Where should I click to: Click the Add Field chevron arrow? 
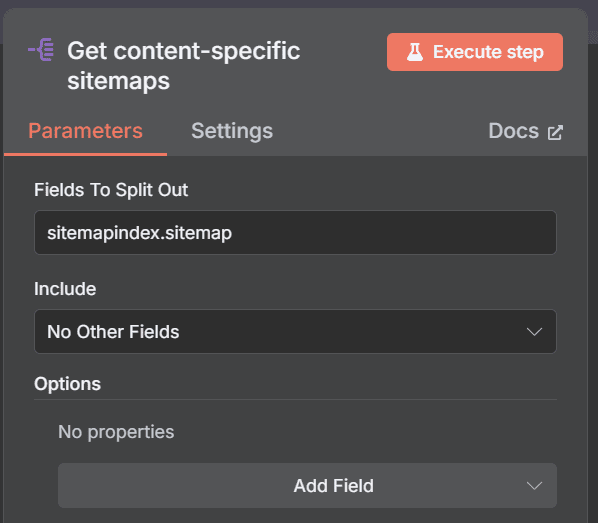[x=534, y=486]
